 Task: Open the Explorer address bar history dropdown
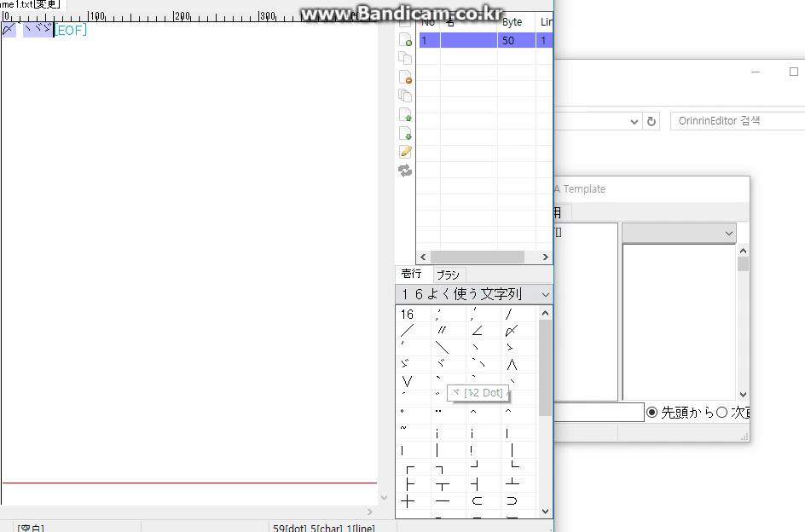pyautogui.click(x=634, y=121)
